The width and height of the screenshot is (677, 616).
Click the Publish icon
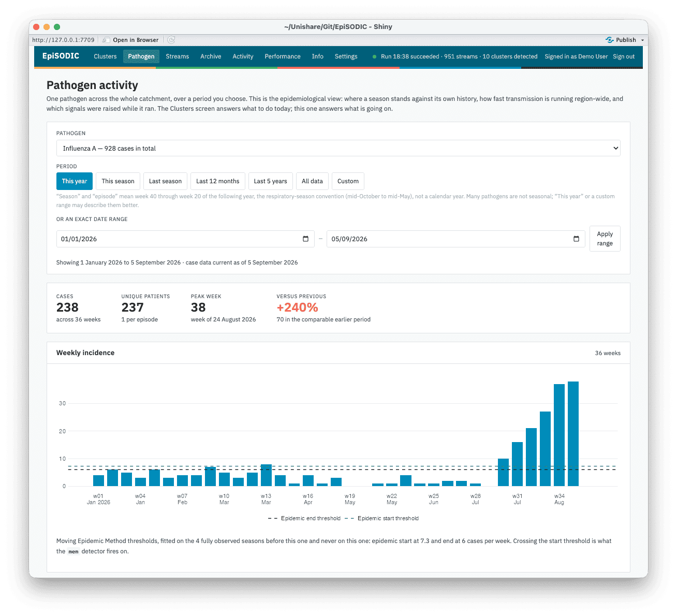coord(610,40)
